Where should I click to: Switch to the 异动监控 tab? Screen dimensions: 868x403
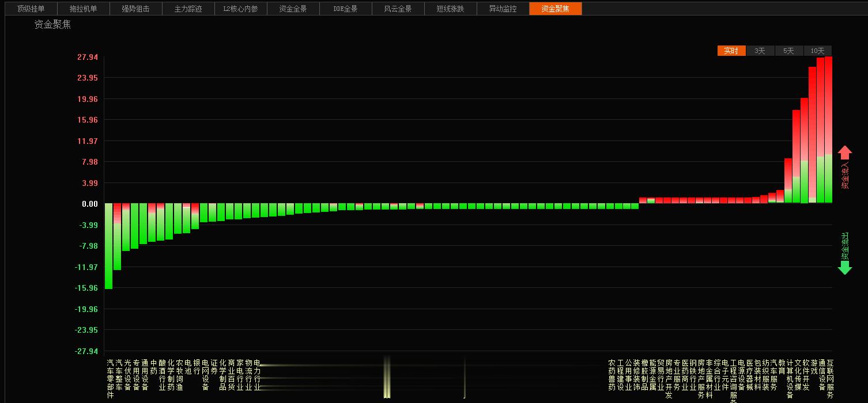click(x=503, y=9)
